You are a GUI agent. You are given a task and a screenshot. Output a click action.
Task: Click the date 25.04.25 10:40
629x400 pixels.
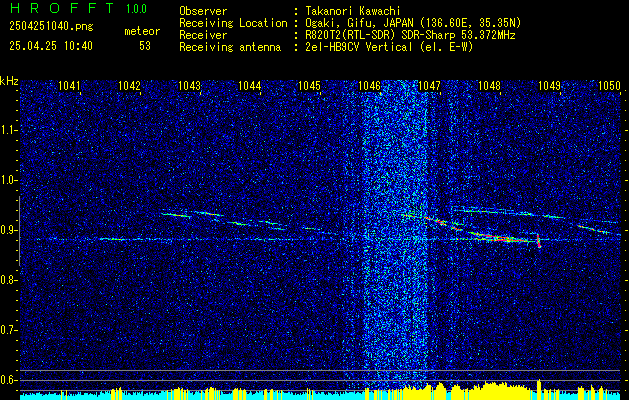[x=51, y=46]
